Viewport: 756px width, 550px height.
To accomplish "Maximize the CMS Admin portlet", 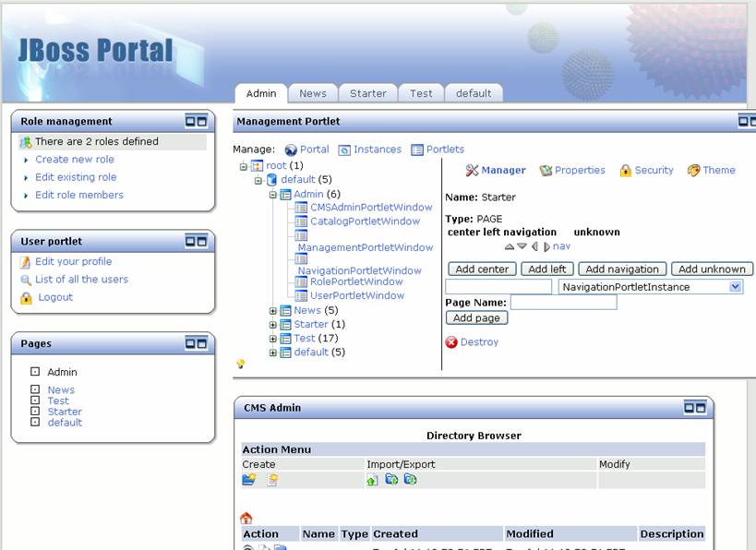I will (x=700, y=408).
